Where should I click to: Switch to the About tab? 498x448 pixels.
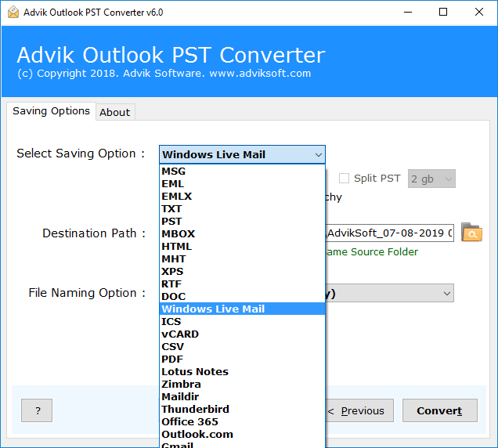click(x=115, y=112)
